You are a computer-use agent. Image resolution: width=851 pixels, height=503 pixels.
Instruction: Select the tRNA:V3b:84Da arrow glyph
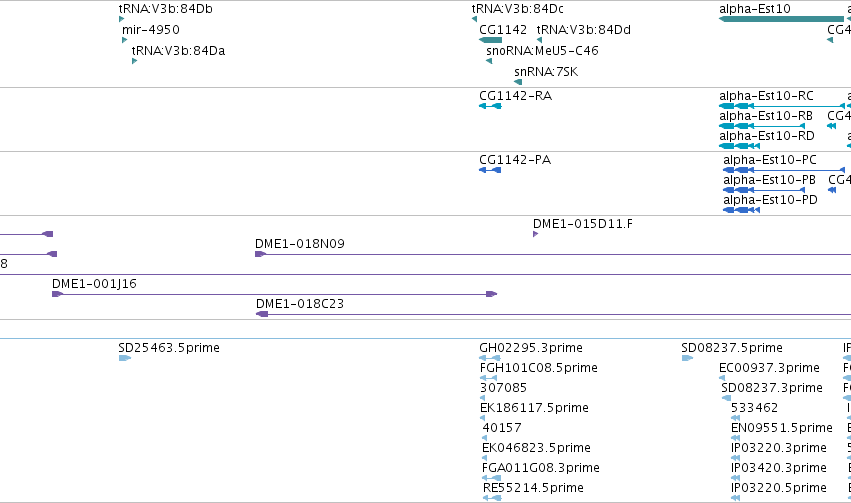134,61
